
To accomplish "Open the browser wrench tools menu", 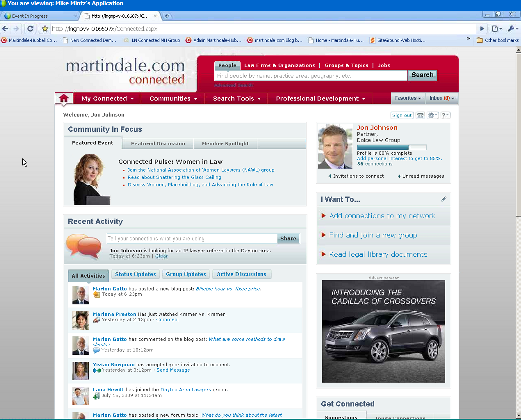I will (x=513, y=29).
